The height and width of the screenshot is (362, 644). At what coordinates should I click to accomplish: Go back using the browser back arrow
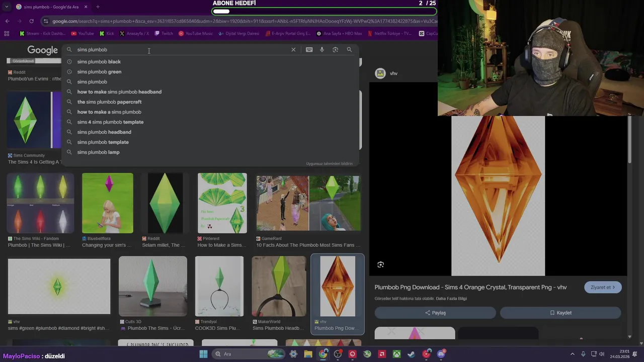click(7, 21)
